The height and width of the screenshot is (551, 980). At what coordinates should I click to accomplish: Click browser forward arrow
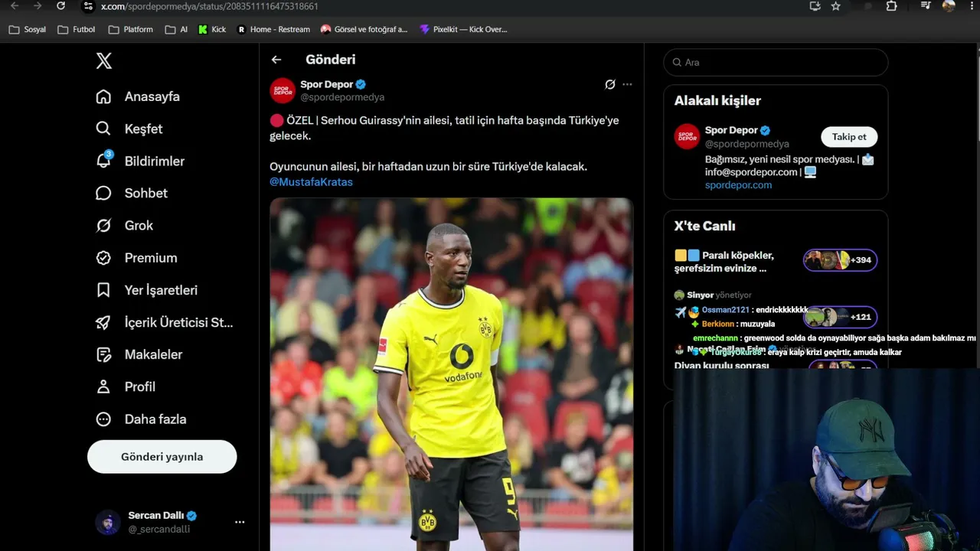[x=38, y=6]
